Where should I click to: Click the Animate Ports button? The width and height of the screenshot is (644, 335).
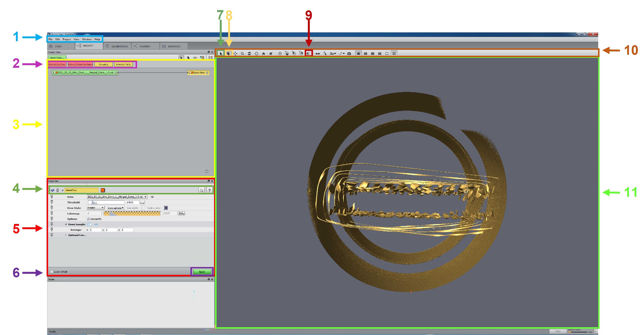click(123, 64)
